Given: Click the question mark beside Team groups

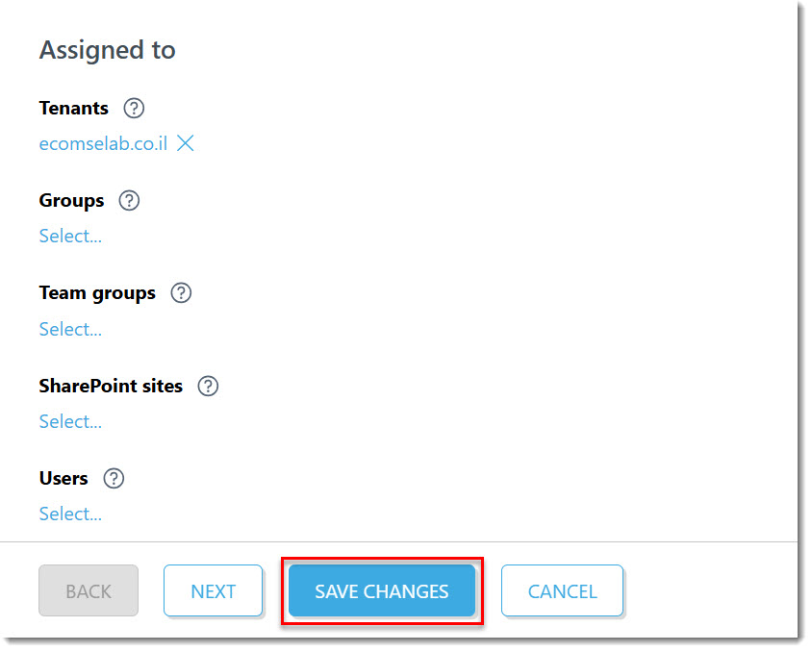Looking at the screenshot, I should (x=181, y=293).
